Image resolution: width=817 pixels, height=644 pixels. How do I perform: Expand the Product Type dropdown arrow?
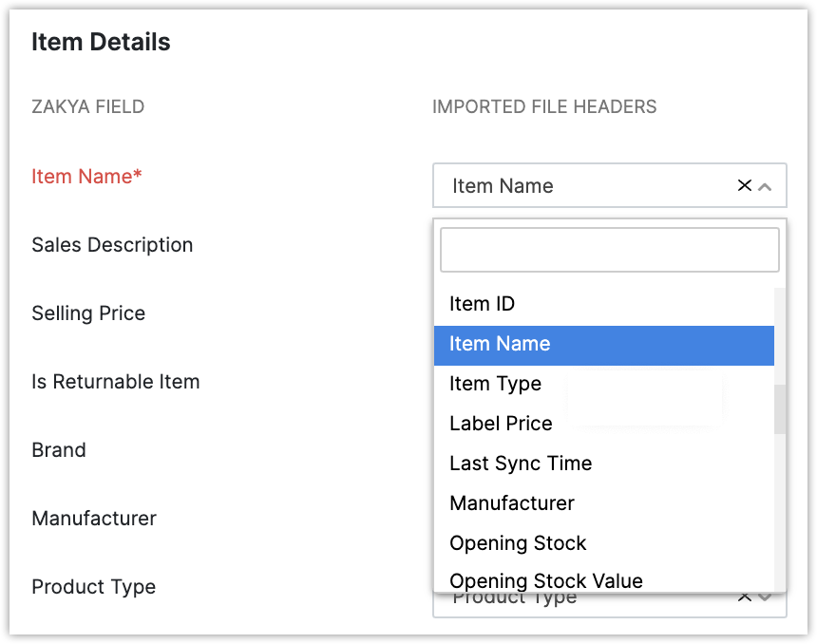[766, 597]
